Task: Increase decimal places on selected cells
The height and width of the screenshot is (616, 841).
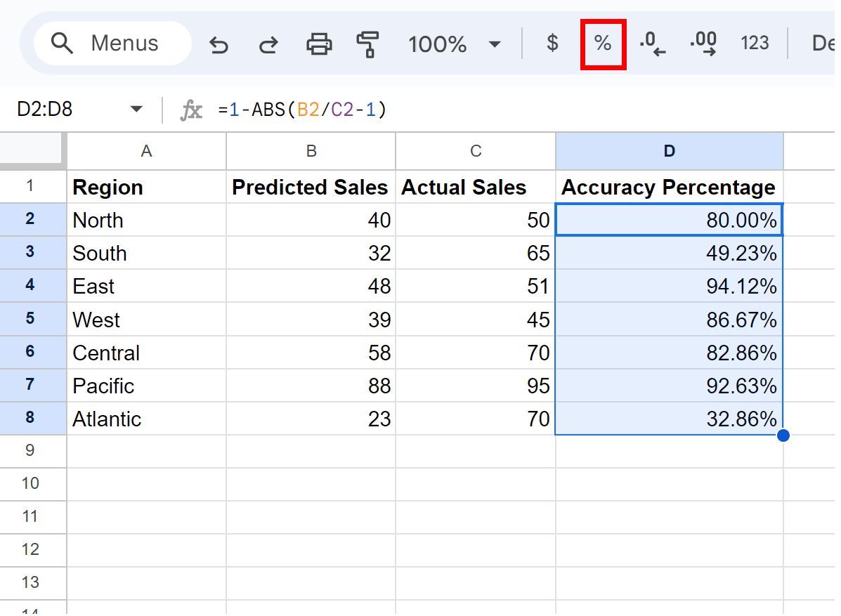Action: (703, 43)
